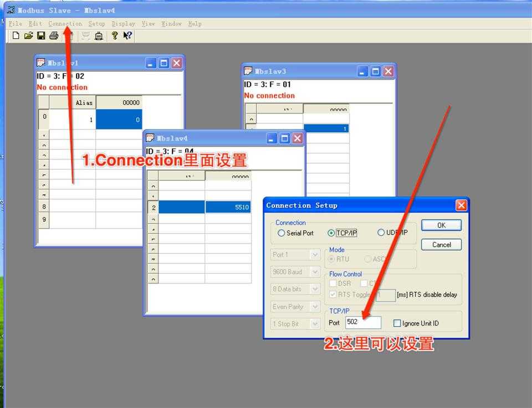Open the Setup menu
The width and height of the screenshot is (532, 408).
coord(96,24)
